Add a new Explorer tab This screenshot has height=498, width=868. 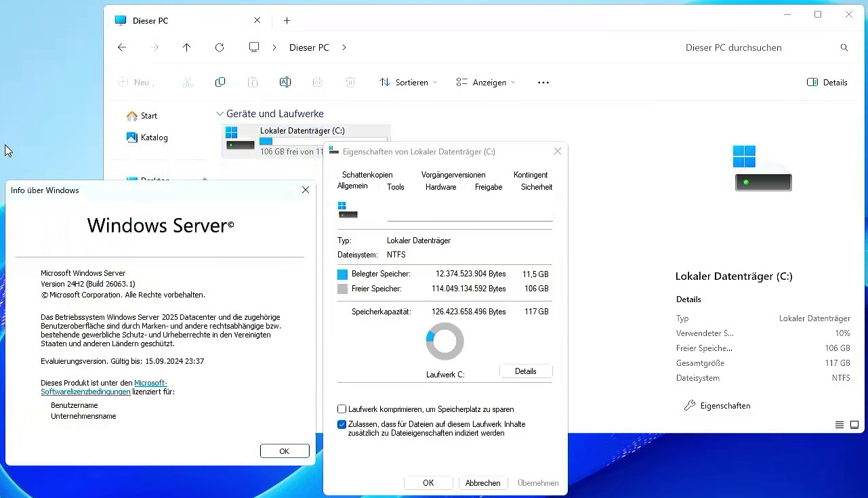(287, 20)
